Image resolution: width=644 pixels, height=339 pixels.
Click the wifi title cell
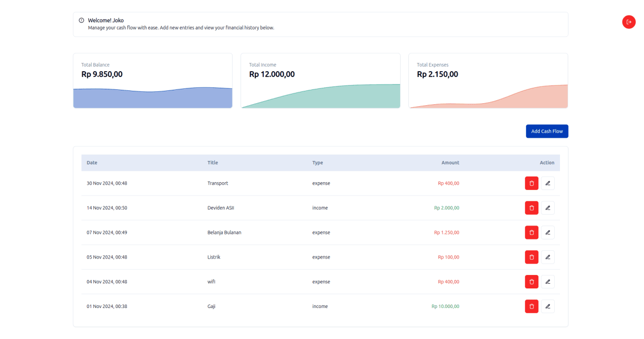pos(211,282)
